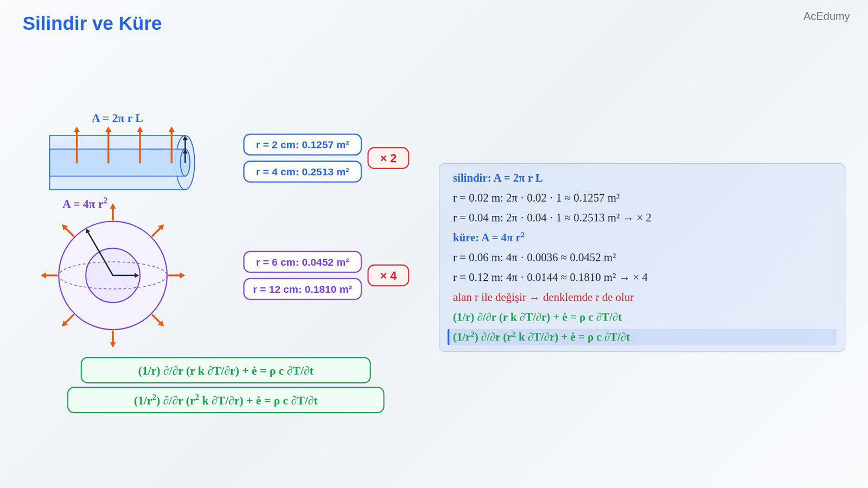Select the spherical heat equation green box
868x488 pixels.
pos(226,400)
